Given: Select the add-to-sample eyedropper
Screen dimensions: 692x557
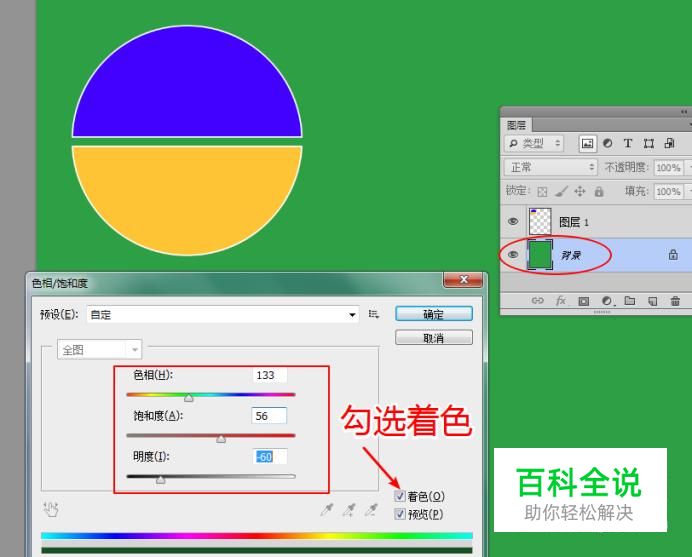Looking at the screenshot, I should click(x=349, y=510).
